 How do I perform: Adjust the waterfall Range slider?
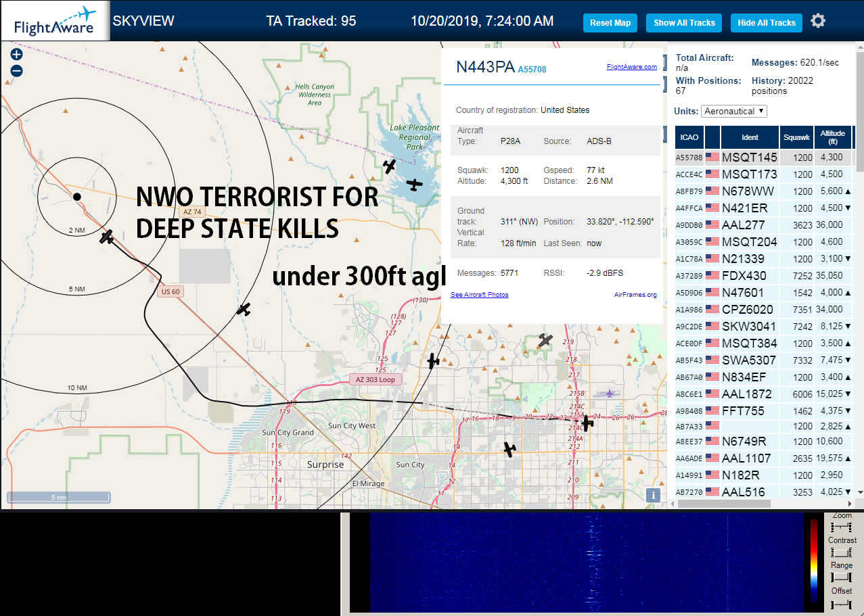(x=842, y=577)
